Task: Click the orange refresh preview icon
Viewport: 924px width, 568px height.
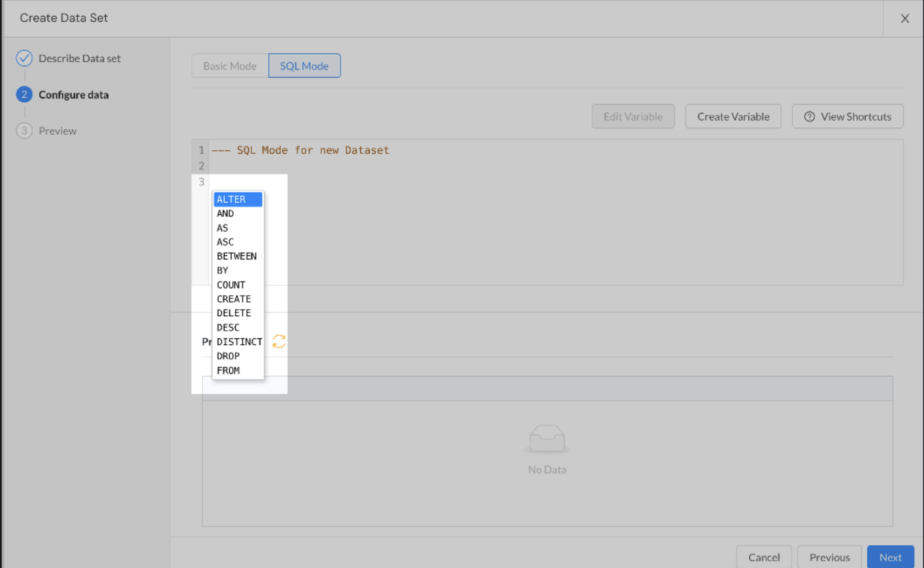Action: tap(279, 341)
